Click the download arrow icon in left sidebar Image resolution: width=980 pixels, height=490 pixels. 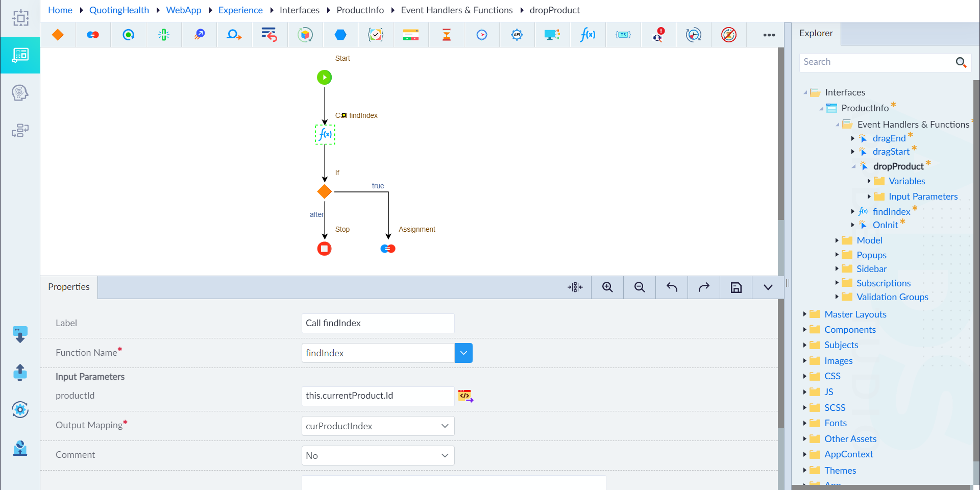point(20,335)
